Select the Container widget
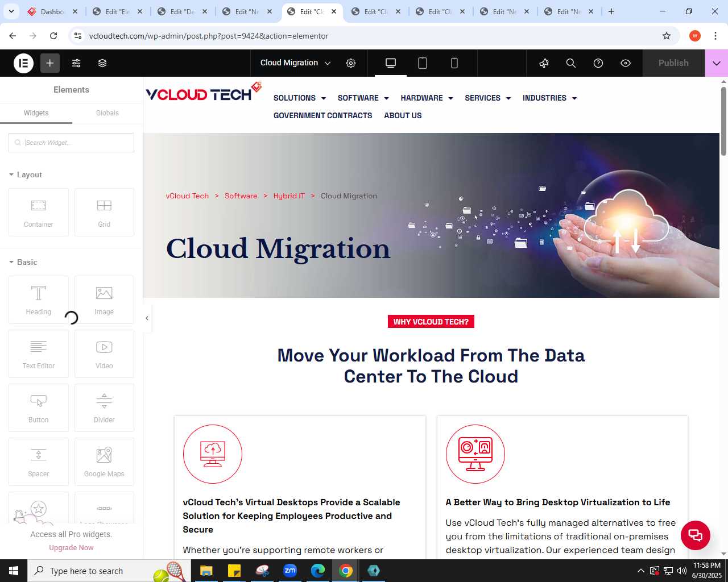The image size is (728, 582). click(39, 212)
